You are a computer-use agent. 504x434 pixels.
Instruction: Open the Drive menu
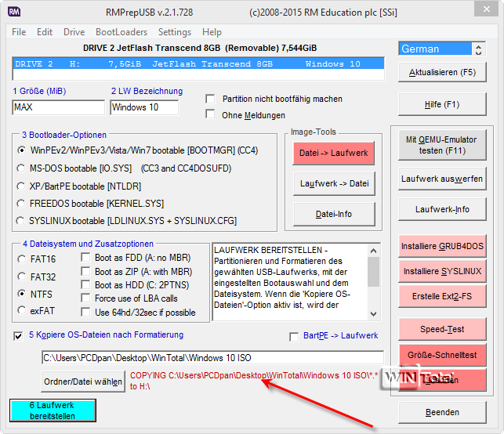coord(74,32)
